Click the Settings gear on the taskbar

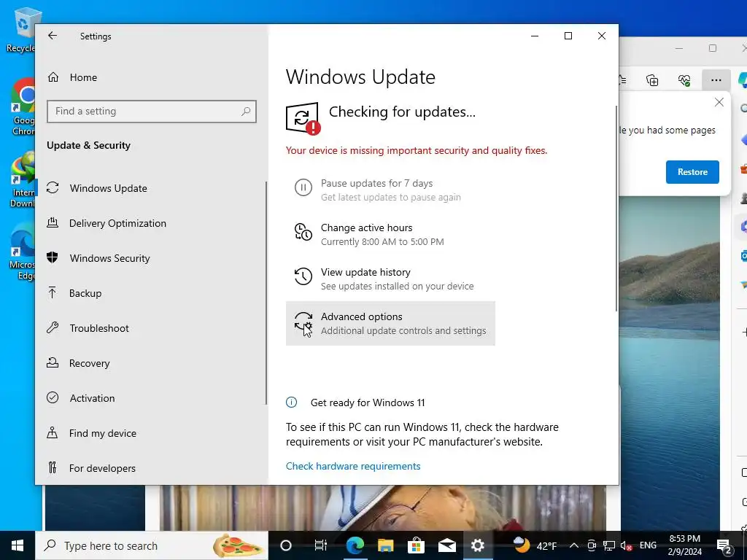[x=477, y=545]
